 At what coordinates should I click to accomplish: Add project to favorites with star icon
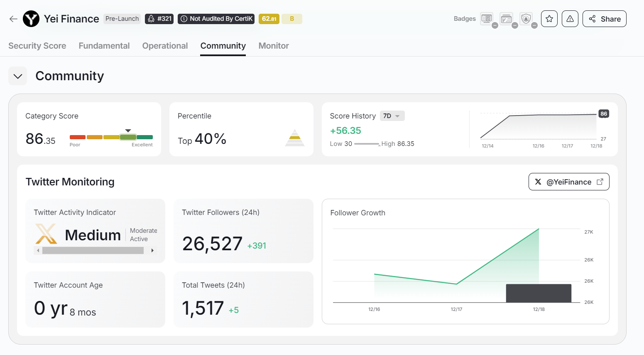point(549,19)
